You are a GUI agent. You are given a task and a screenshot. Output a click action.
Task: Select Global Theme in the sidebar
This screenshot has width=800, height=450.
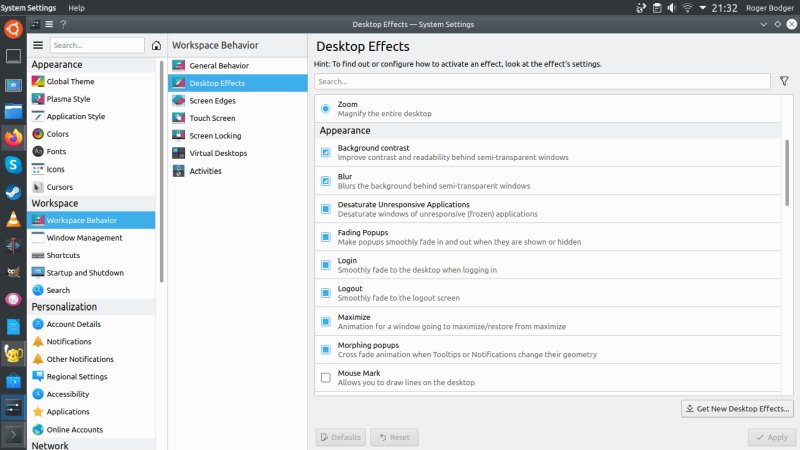pyautogui.click(x=70, y=82)
